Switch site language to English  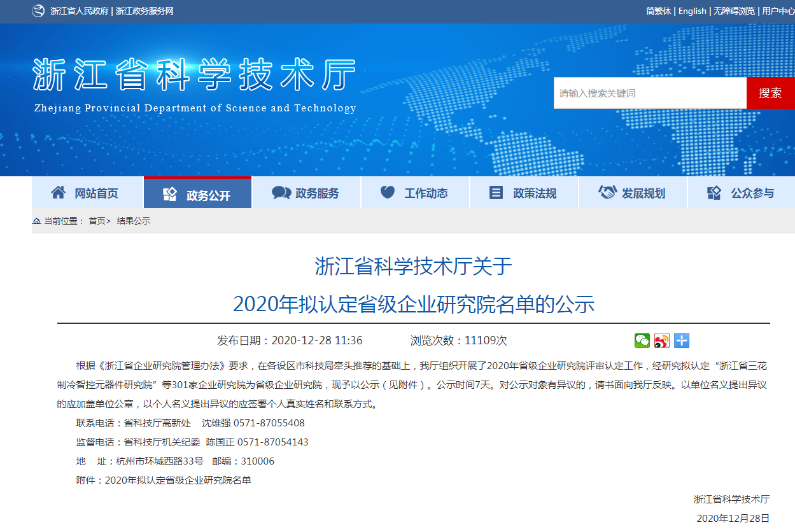tap(692, 11)
